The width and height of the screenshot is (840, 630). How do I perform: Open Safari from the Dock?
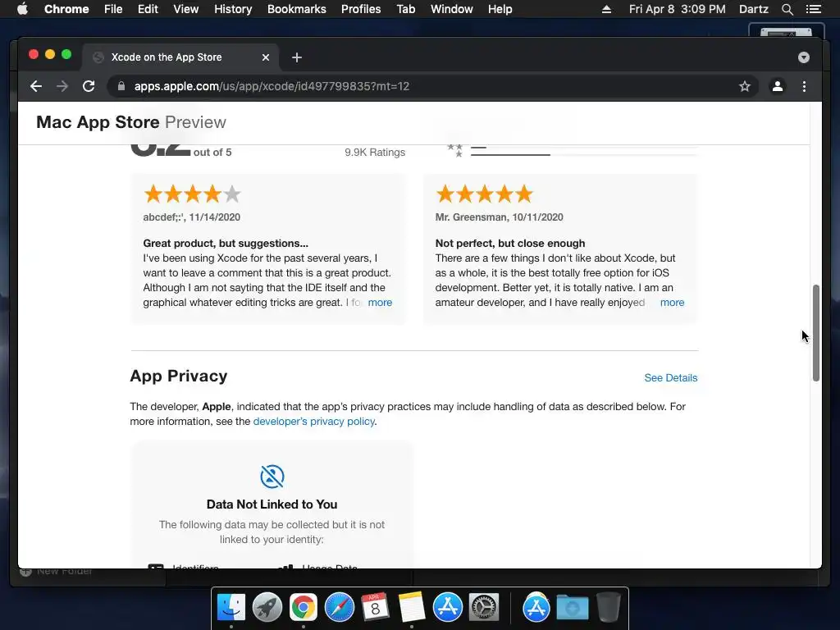(x=340, y=608)
